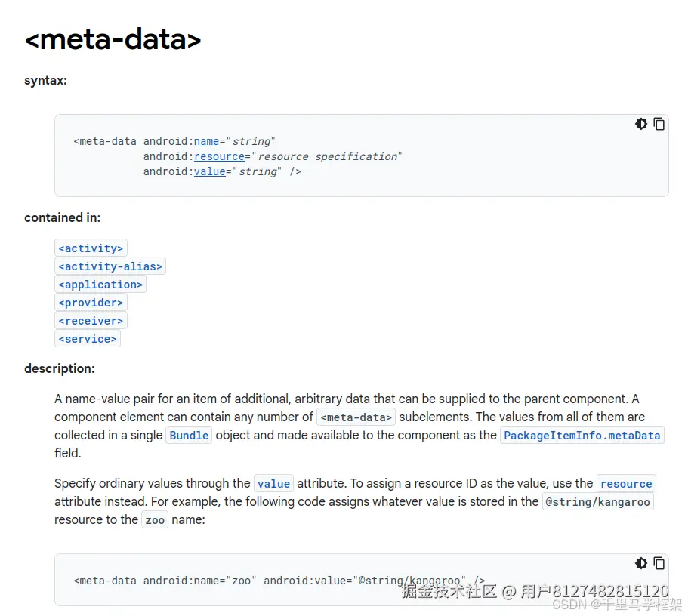
Task: Click the inline <meta-data> code in description
Action: coord(356,417)
